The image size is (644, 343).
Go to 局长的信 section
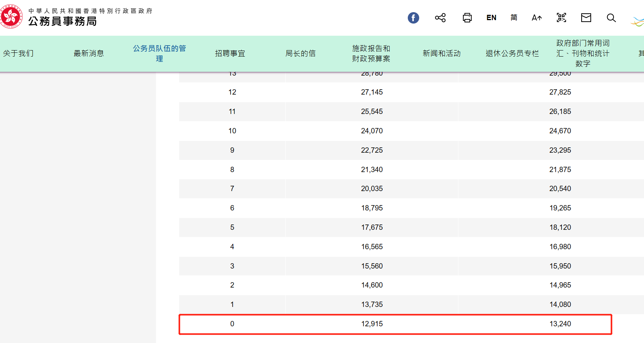pyautogui.click(x=301, y=54)
